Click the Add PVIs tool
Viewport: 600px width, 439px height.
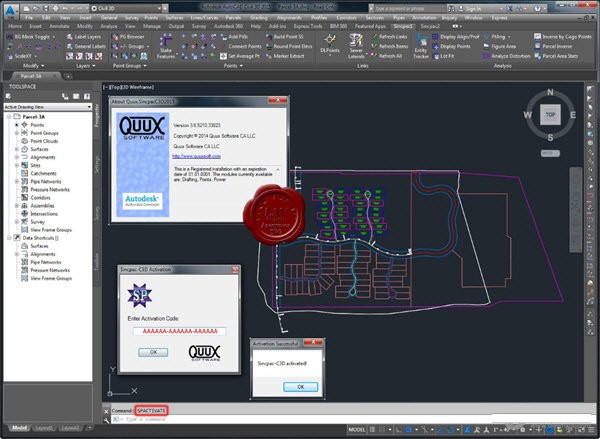pos(234,37)
